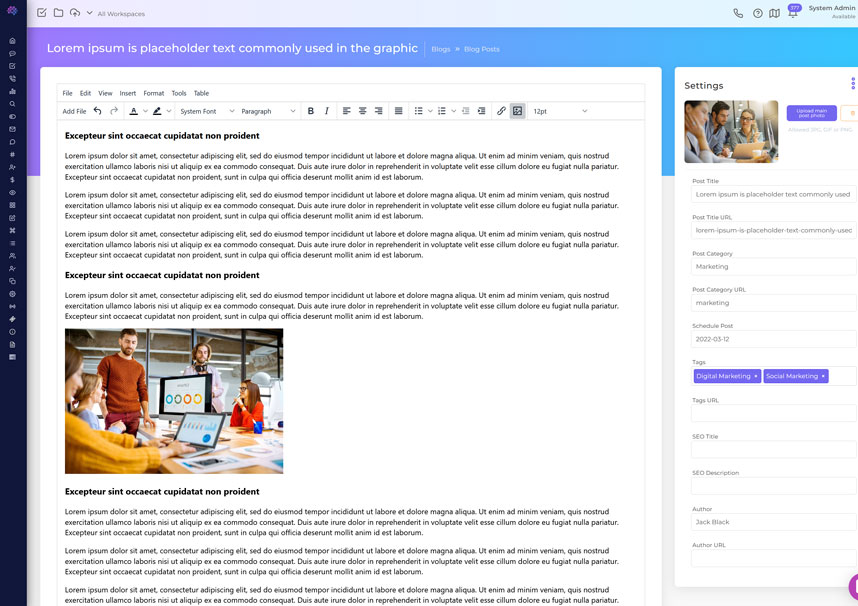Undo the last edit
This screenshot has height=606, width=858.
(98, 111)
